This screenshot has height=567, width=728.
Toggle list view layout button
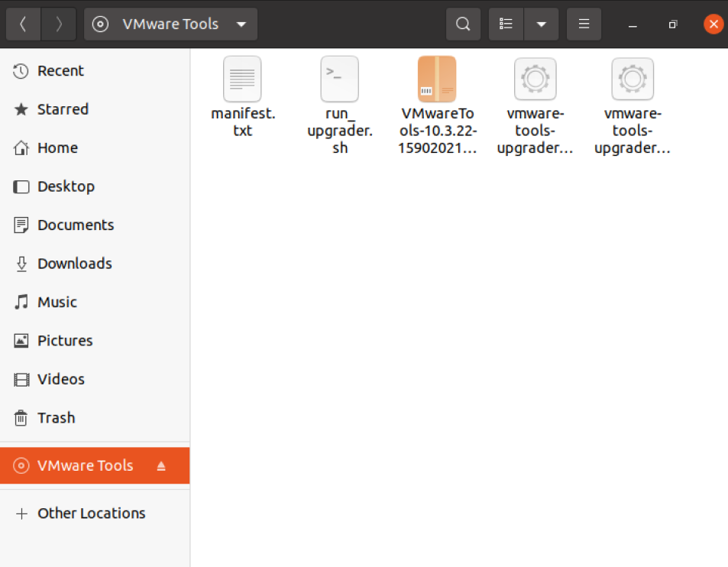coord(506,24)
